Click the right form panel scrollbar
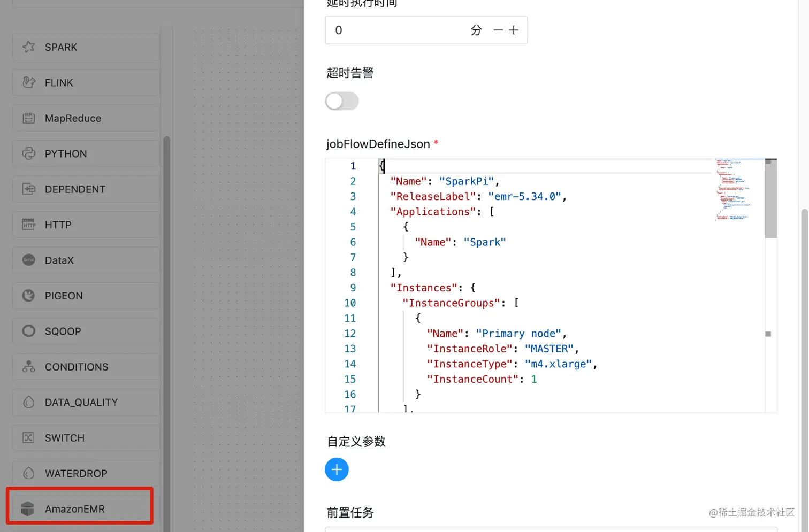This screenshot has width=809, height=532. (805, 369)
